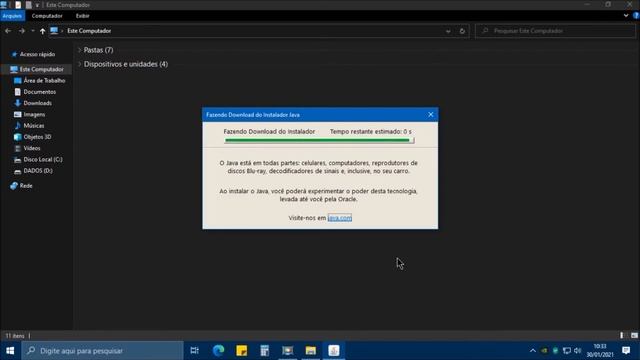Open Downloads in sidebar
The image size is (640, 360).
coord(38,103)
